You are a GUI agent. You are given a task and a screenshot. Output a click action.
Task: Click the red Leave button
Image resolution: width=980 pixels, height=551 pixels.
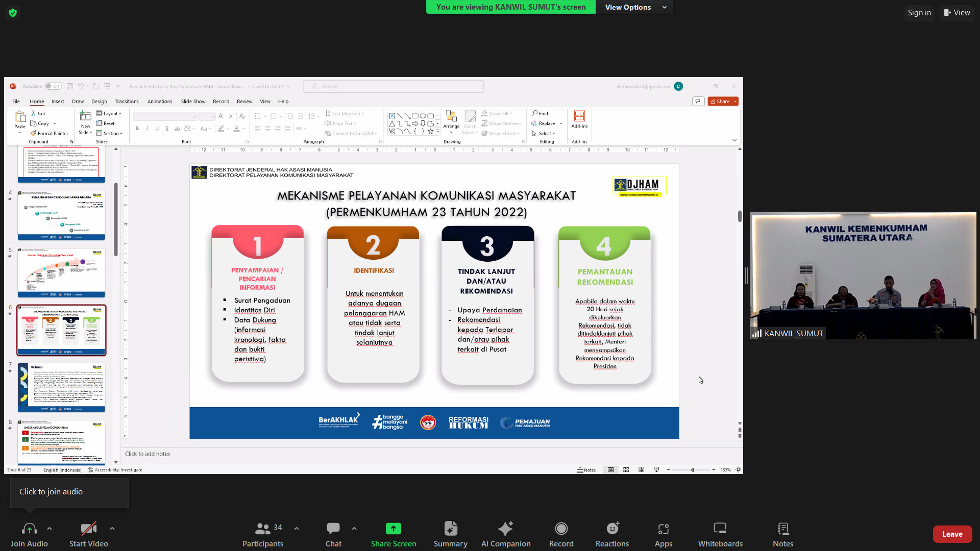pos(952,534)
